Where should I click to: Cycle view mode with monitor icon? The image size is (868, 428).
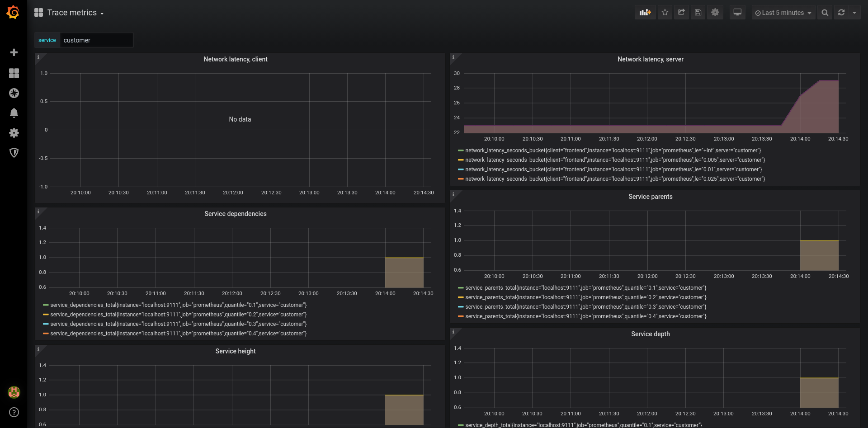[737, 13]
